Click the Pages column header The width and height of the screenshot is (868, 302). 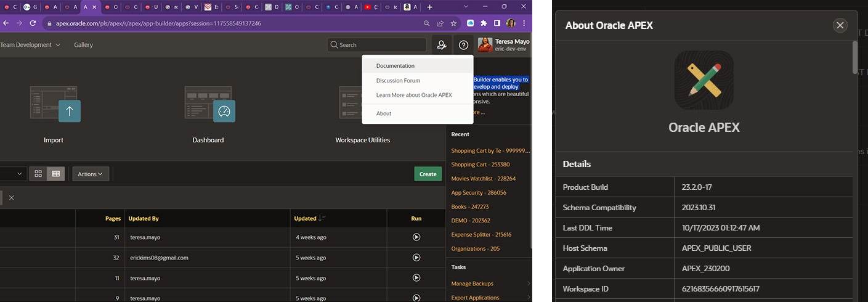point(113,218)
